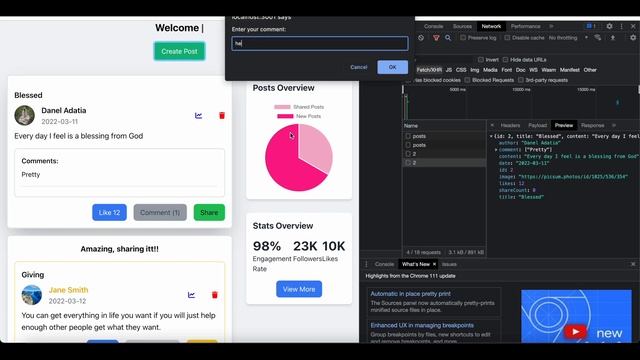Viewport: 640px width, 360px height.
Task: Open Automatic in place pretty print link
Action: tap(410, 293)
